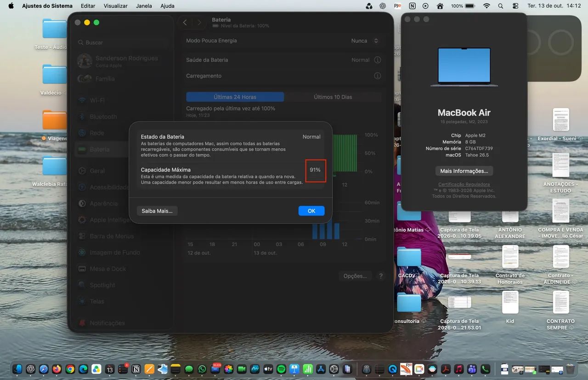The image size is (588, 380).
Task: Open the Photos app in the Dock
Action: (x=228, y=369)
